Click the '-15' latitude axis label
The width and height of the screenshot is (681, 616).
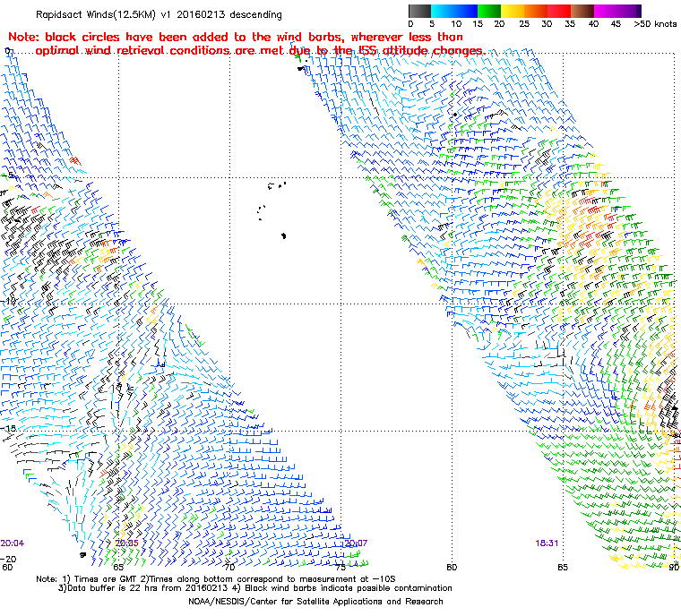coord(8,428)
